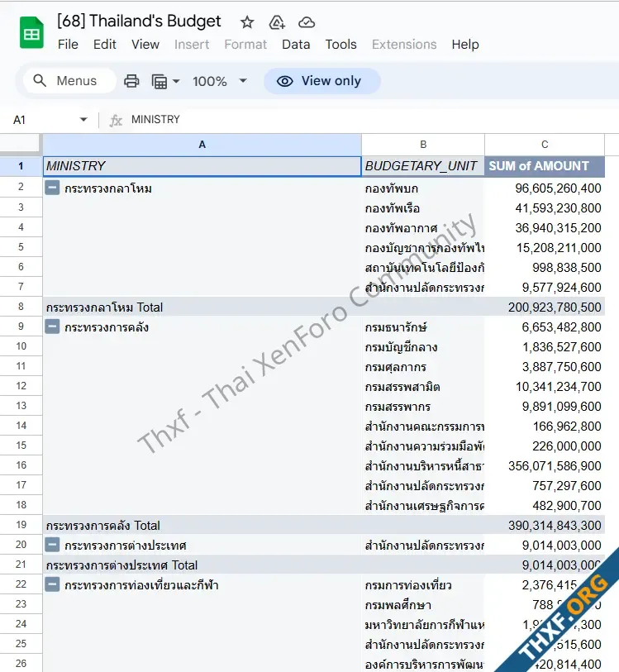This screenshot has height=672, width=619.
Task: Select row 12 header
Action: (21, 386)
